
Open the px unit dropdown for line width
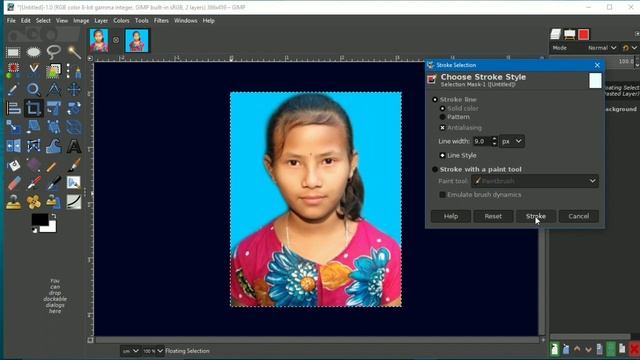click(x=512, y=141)
